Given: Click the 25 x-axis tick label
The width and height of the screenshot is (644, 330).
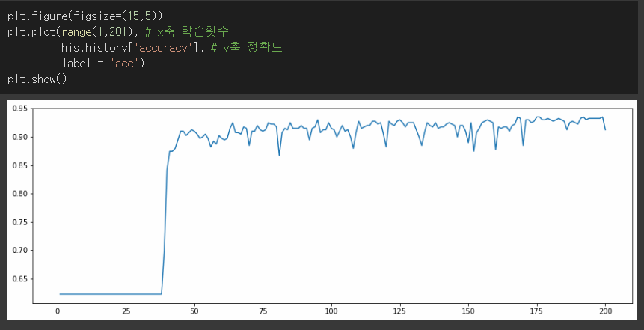Looking at the screenshot, I should (126, 311).
